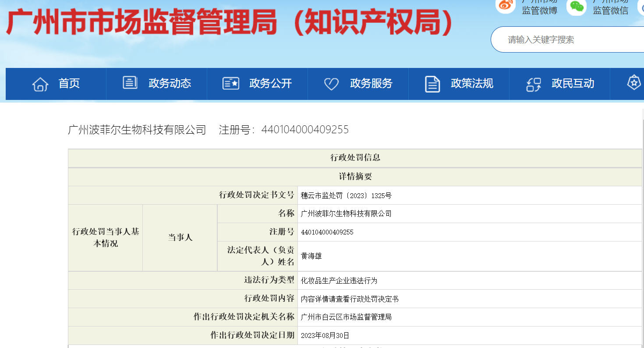The image size is (644, 348).
Task: Click the legal representative name 黄海雄
Action: coord(311,256)
